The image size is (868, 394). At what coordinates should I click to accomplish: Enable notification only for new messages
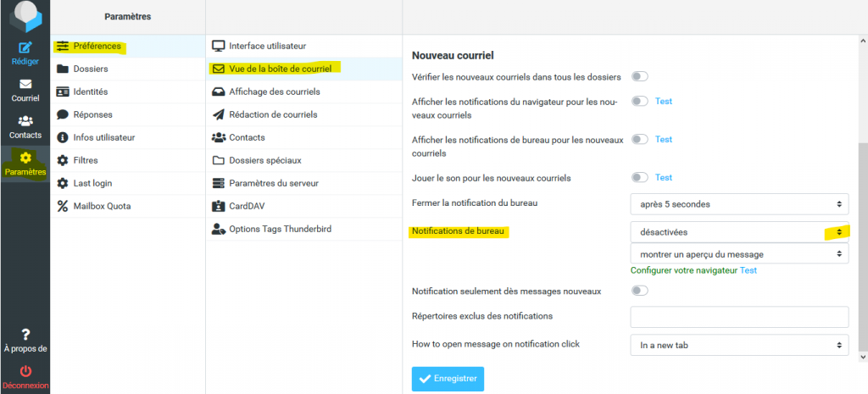639,291
